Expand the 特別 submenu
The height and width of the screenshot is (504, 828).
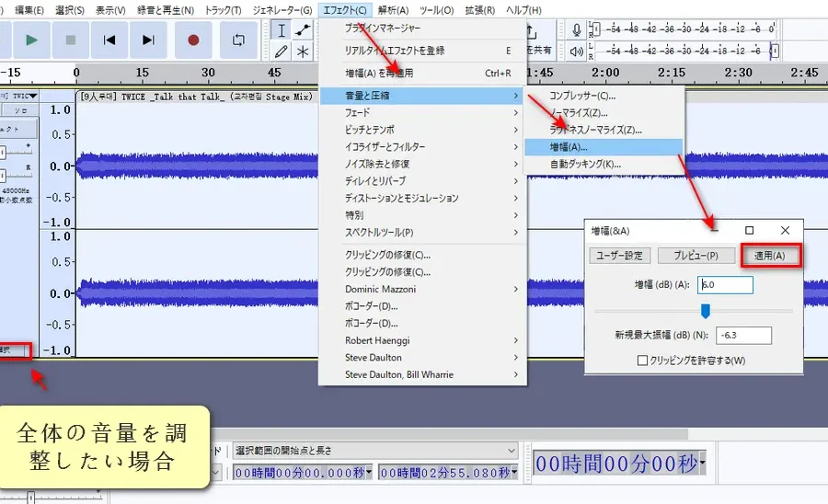422,215
